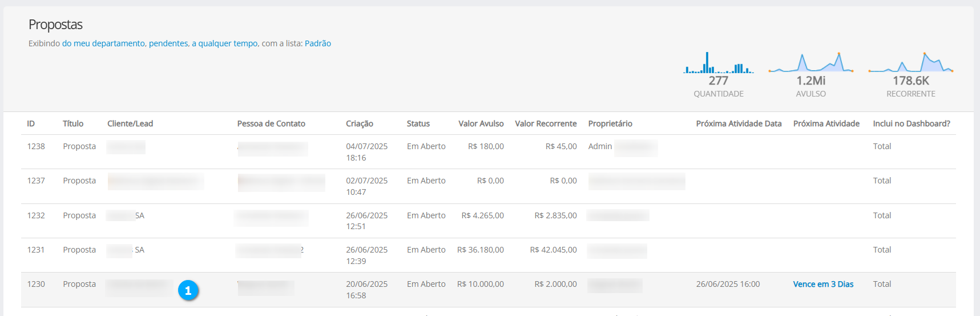
Task: Select proposal row with ID 1237
Action: click(x=36, y=181)
